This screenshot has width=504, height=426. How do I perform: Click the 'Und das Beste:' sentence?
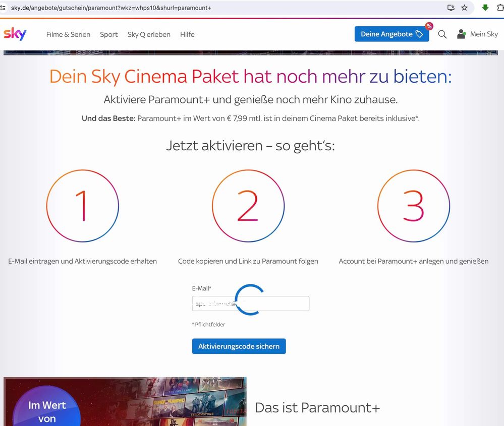click(x=251, y=118)
